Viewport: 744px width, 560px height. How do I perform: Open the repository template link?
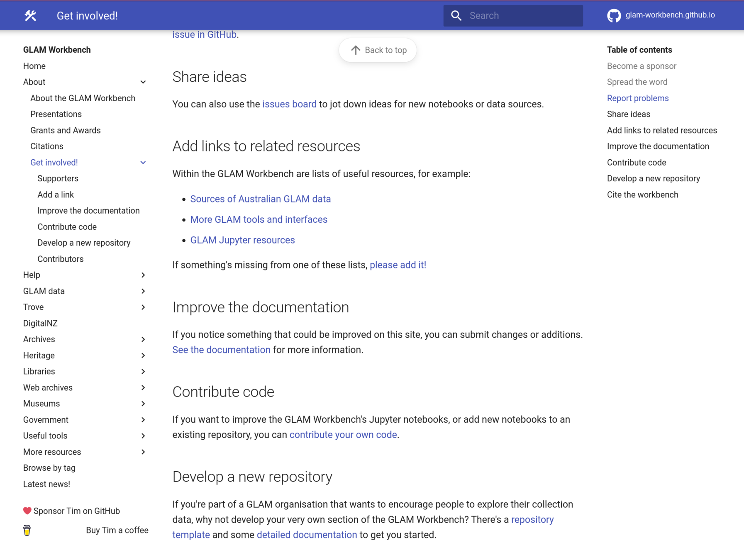coord(532,520)
